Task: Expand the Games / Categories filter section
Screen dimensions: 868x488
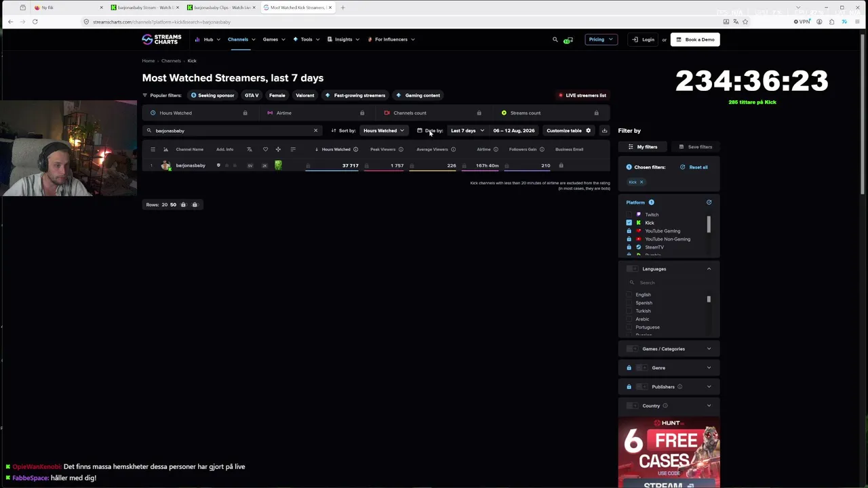Action: click(709, 349)
